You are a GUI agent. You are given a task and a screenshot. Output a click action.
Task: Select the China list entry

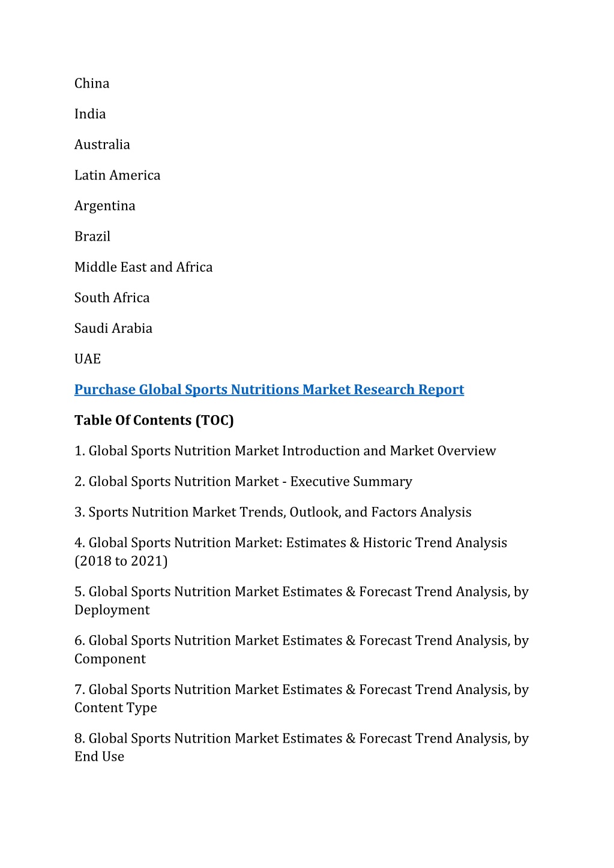tap(92, 83)
